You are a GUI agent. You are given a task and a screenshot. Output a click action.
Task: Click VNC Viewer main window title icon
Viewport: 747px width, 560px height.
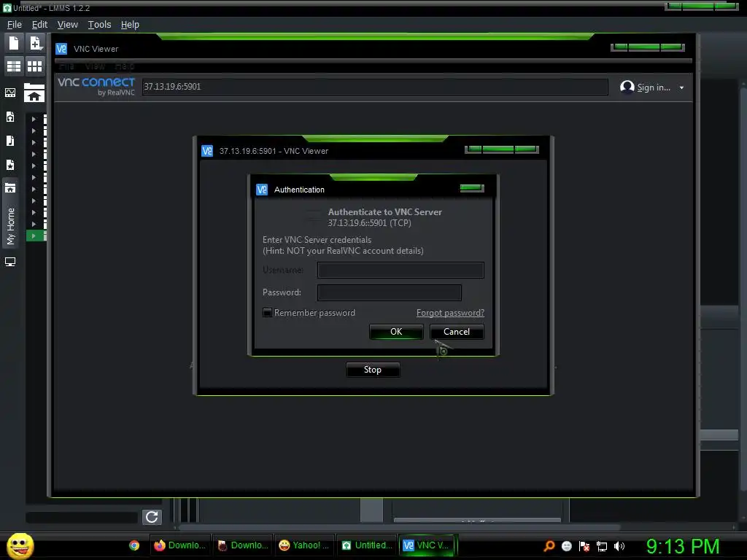point(61,49)
